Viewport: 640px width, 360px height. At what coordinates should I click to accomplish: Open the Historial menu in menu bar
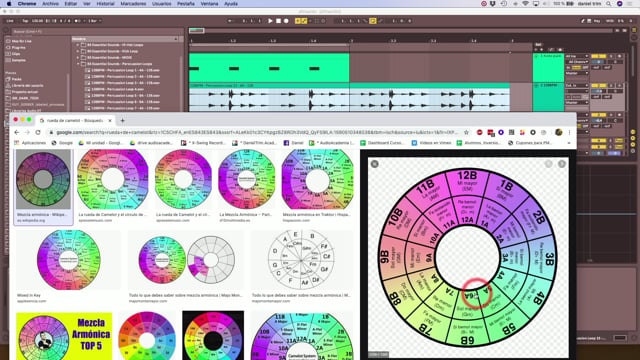click(x=105, y=4)
